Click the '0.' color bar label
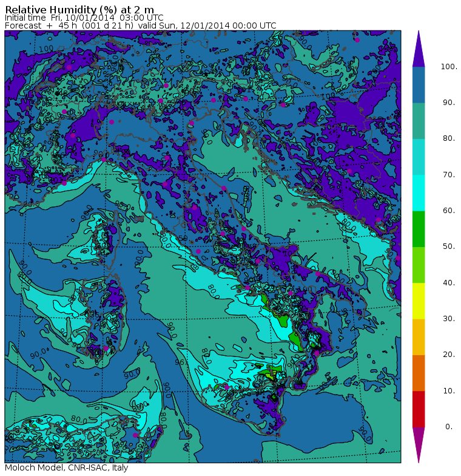Viewport: 461px width, 476px height. pos(449,427)
